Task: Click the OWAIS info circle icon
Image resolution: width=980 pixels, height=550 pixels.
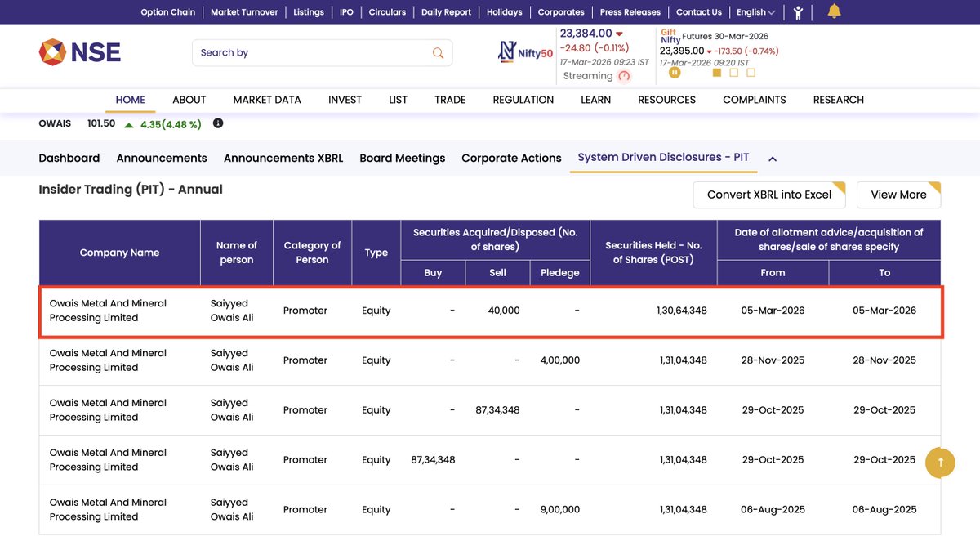Action: [218, 123]
